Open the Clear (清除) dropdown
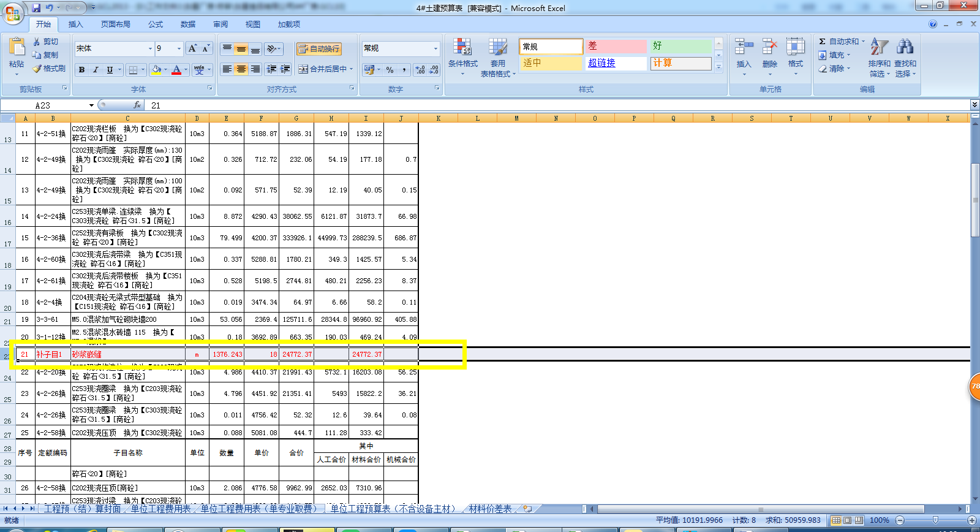Viewport: 980px width, 532px height. [x=835, y=69]
